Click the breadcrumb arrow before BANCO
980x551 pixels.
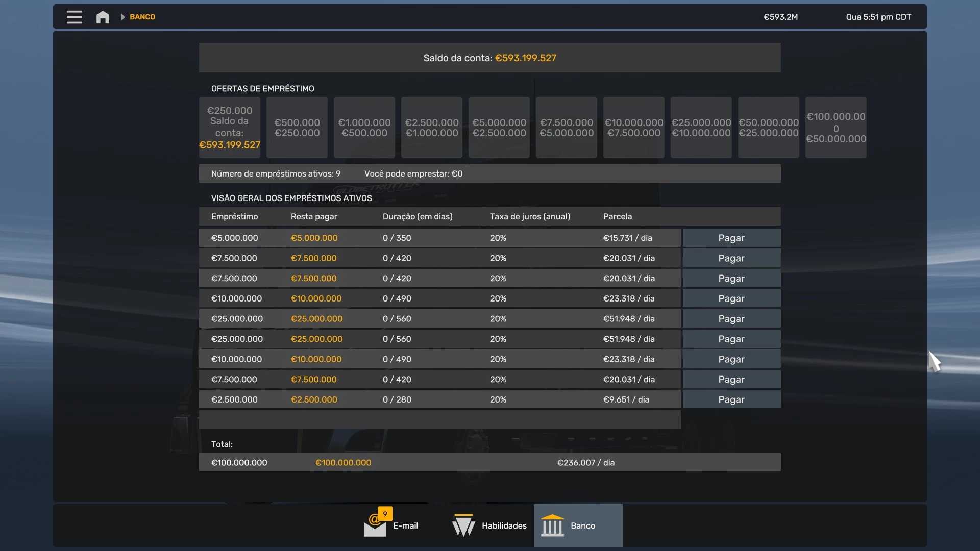tap(122, 17)
